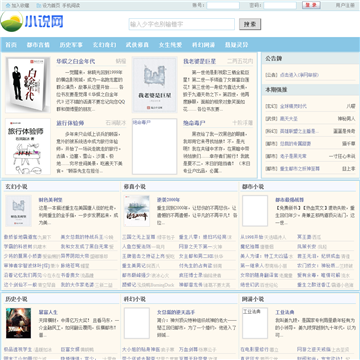Image resolution: width=360 pixels, height=360 pixels.
Task: Click the cover thumbnail under 玄幻小说
Action: click(18, 211)
